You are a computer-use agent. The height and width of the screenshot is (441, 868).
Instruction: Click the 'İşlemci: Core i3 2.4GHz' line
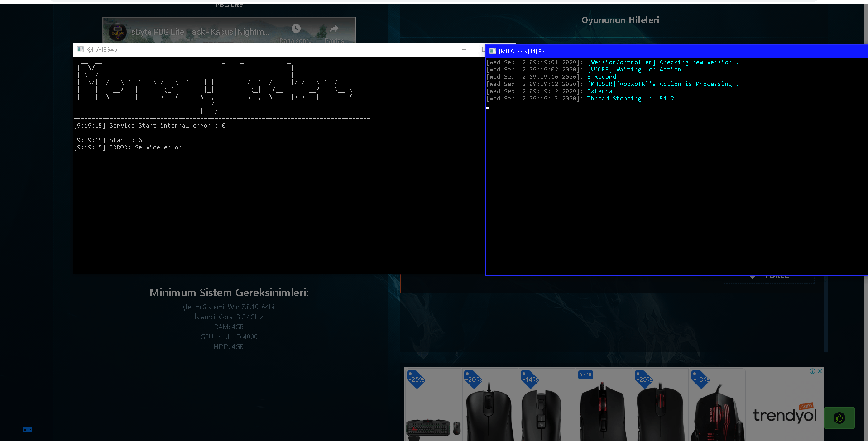click(229, 317)
